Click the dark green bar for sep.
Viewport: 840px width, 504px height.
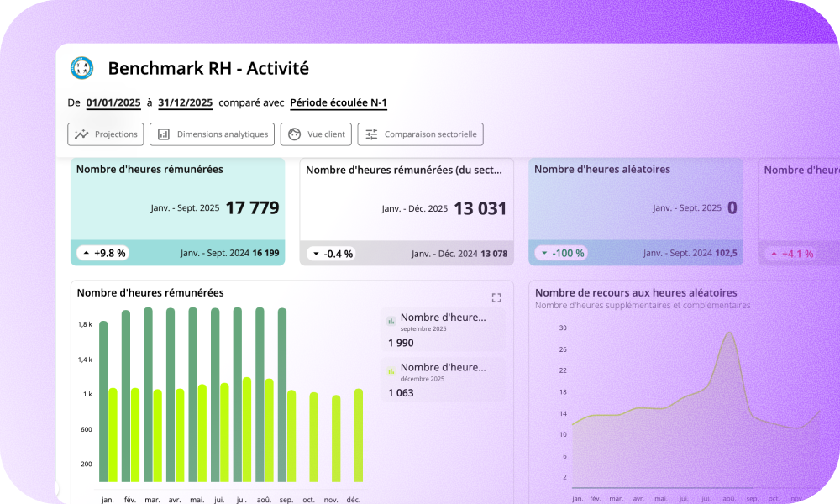[282, 395]
